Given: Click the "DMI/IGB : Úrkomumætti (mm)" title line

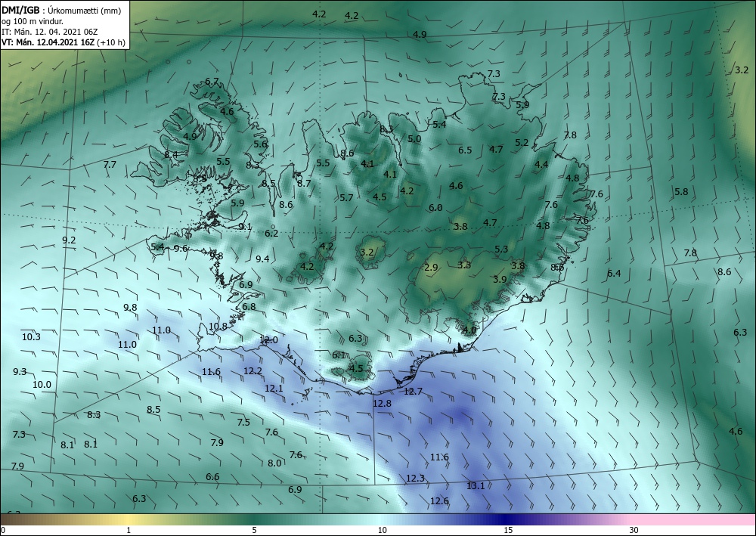Looking at the screenshot, I should tap(61, 10).
